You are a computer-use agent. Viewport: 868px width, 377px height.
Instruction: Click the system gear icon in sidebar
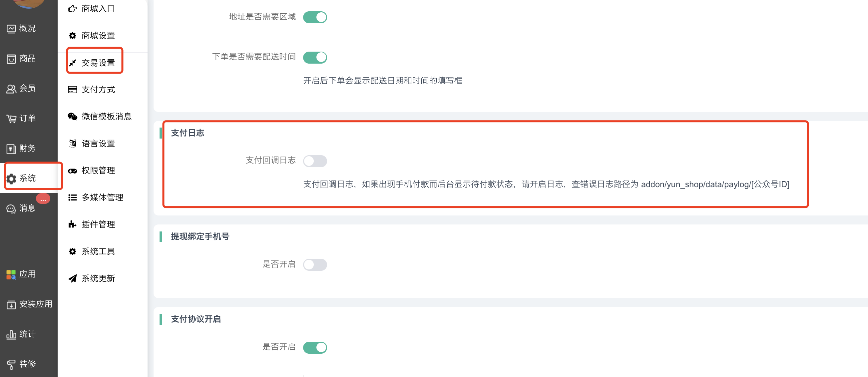[11, 179]
